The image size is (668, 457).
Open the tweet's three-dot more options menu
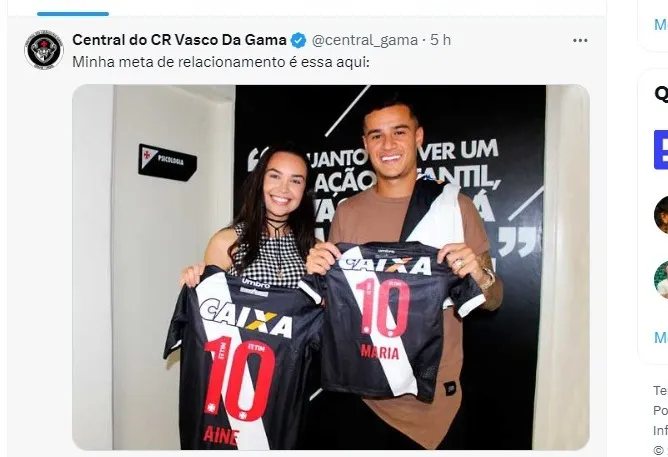(580, 40)
